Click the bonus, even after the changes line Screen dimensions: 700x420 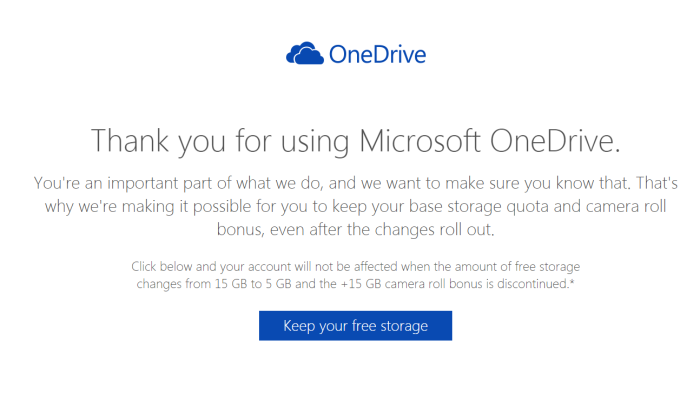[x=355, y=229]
